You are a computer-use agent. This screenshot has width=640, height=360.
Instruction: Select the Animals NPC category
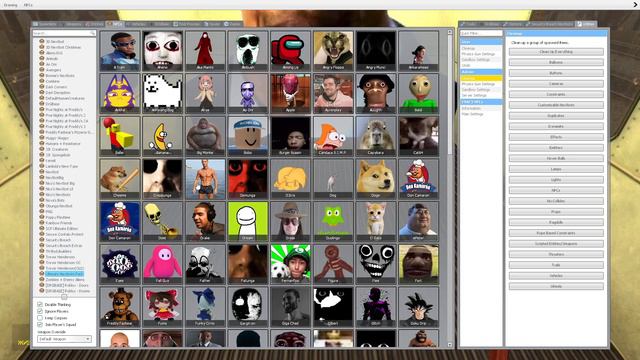click(x=52, y=58)
